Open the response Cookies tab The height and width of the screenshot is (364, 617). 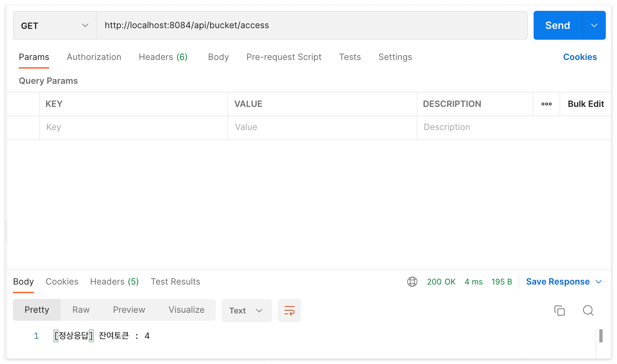click(x=62, y=282)
